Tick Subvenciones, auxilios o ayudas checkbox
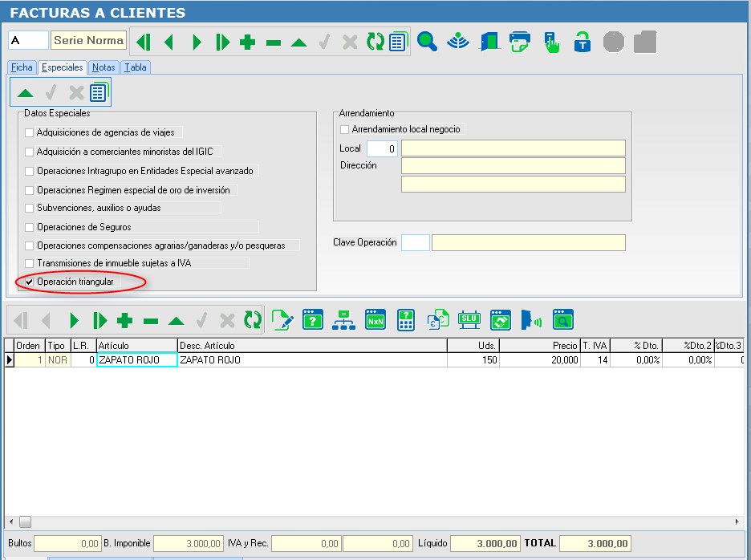This screenshot has width=751, height=560. [29, 208]
